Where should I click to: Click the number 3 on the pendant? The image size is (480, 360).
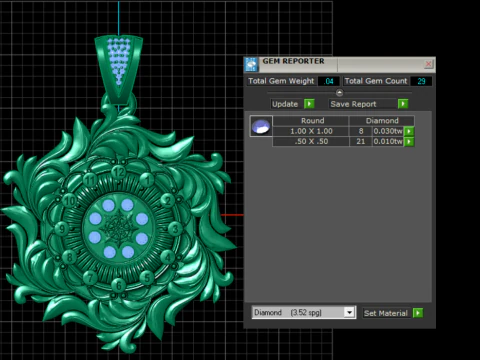(175, 229)
